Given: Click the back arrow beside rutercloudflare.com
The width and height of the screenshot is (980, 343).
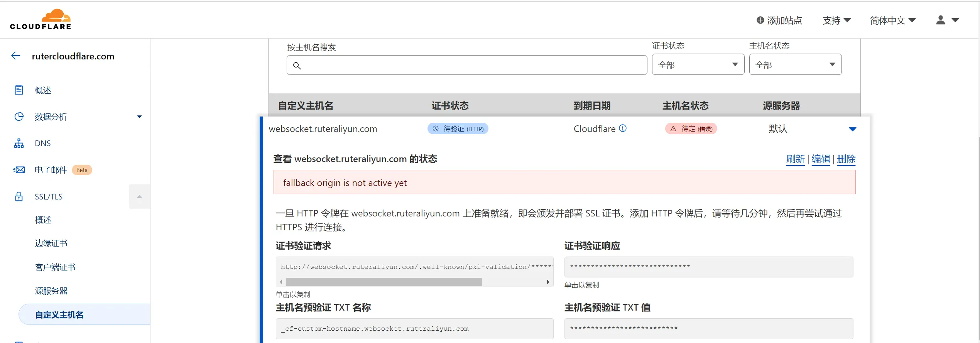Looking at the screenshot, I should pyautogui.click(x=16, y=56).
